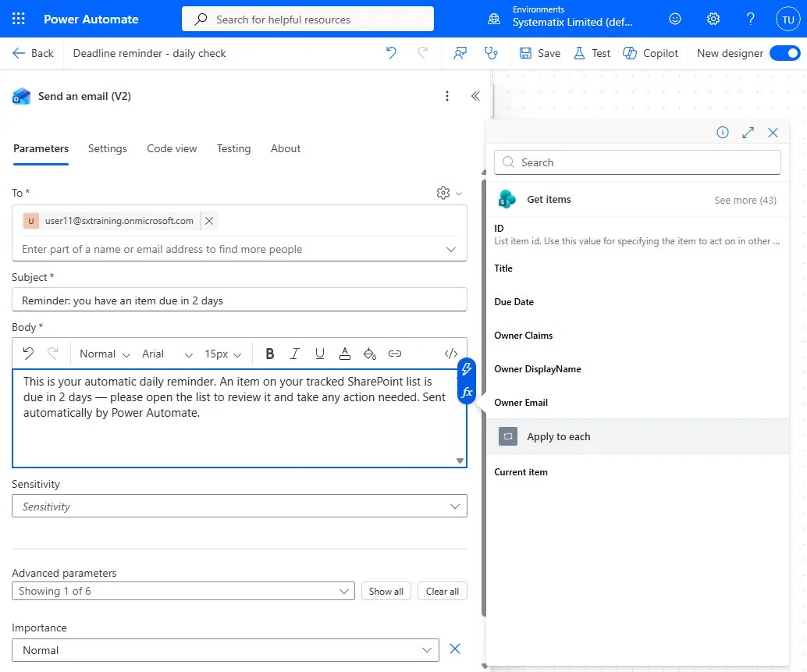Click the feedback smiley icon

point(675,19)
